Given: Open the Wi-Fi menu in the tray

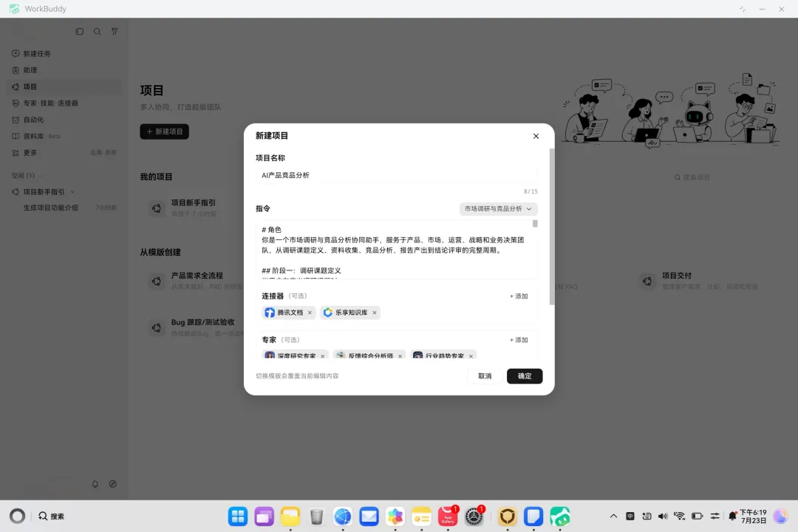Looking at the screenshot, I should click(x=680, y=516).
